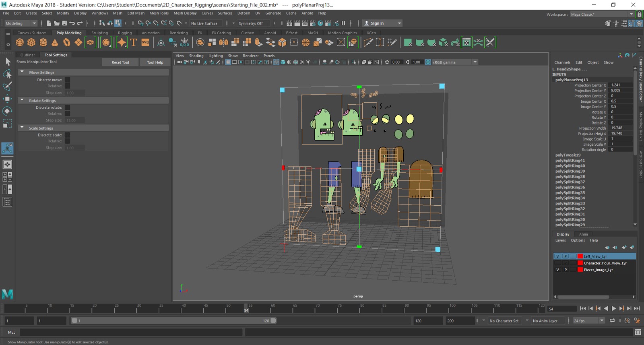Activate the Rotate tool in toolbox
This screenshot has height=345, width=644.
click(x=7, y=111)
